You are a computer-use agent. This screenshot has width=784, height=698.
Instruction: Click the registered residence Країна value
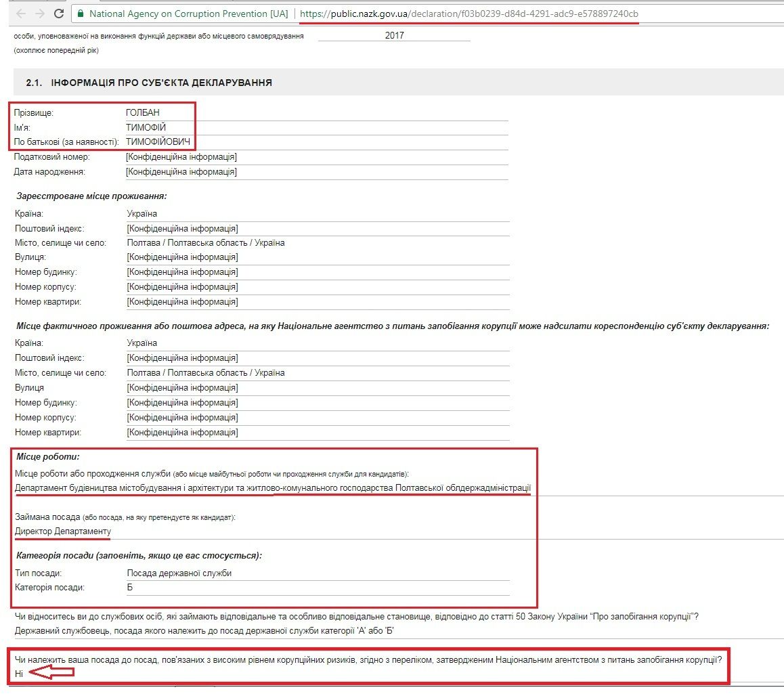coord(142,214)
